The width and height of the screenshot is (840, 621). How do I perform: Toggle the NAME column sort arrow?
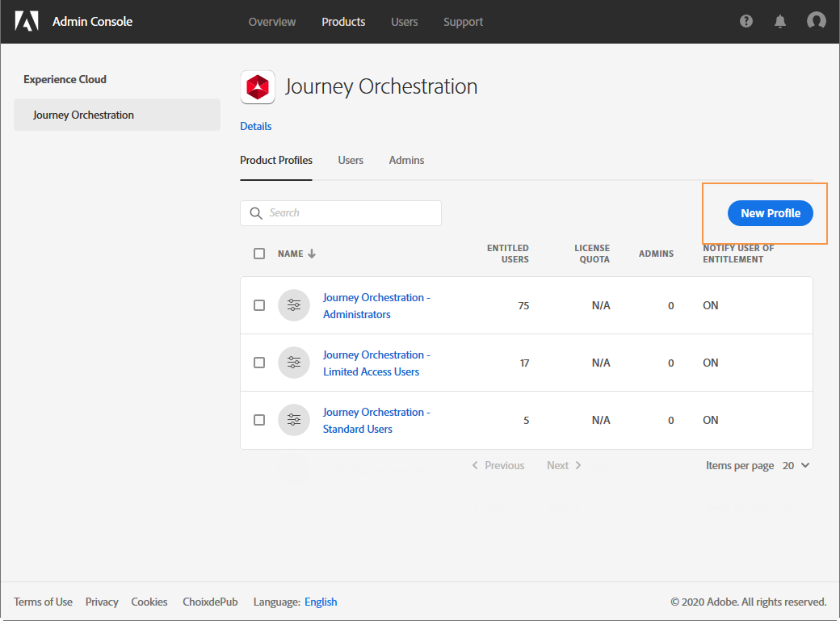312,254
